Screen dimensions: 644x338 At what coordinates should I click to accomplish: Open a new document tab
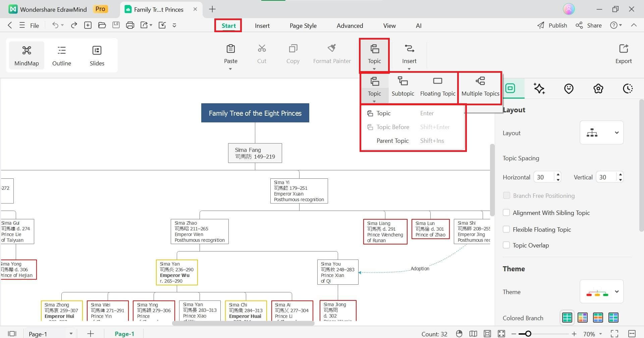pos(212,9)
